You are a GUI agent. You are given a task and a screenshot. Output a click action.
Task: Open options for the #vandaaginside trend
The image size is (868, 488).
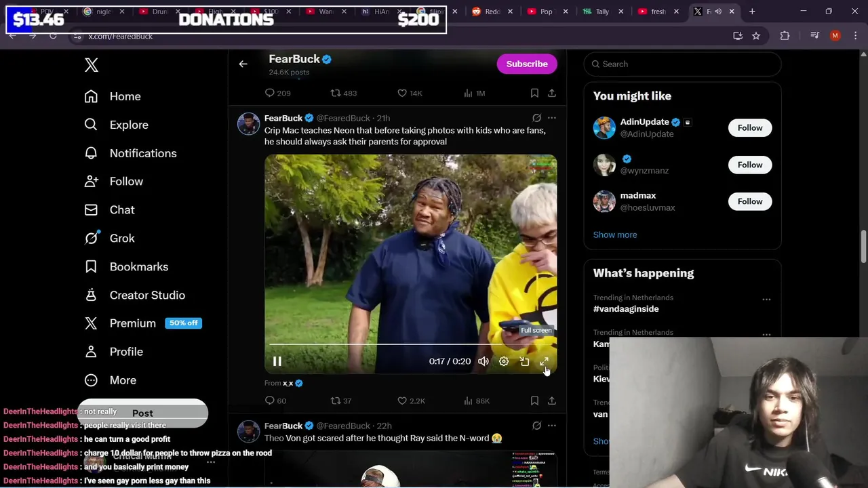[766, 299]
